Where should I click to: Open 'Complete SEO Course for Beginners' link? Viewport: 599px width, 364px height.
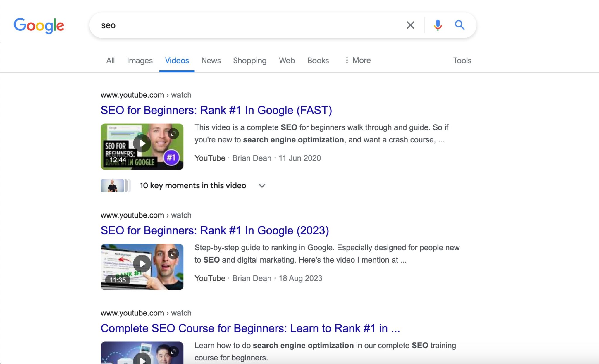tap(250, 328)
